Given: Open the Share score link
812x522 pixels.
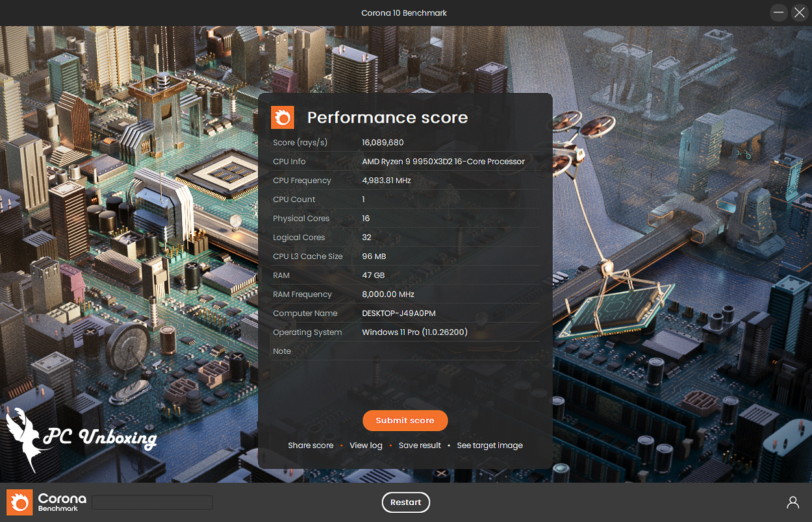Looking at the screenshot, I should (x=311, y=445).
